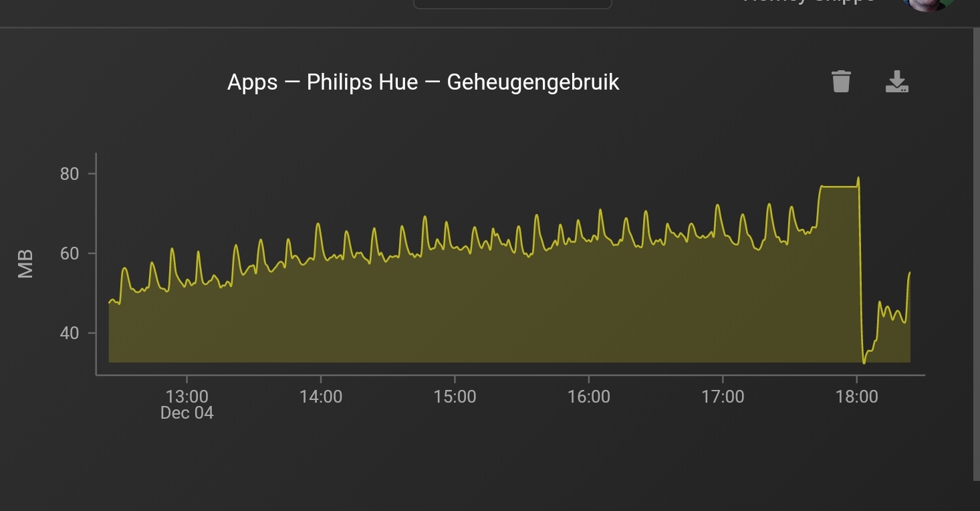Click the 16:00 time axis label

589,397
